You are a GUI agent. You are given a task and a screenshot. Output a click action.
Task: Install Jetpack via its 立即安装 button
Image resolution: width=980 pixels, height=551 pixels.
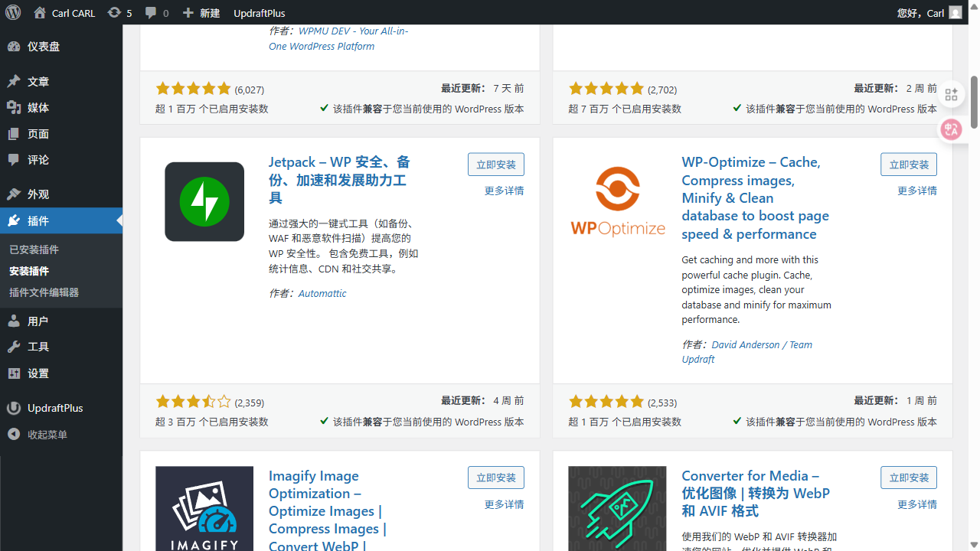pos(495,164)
